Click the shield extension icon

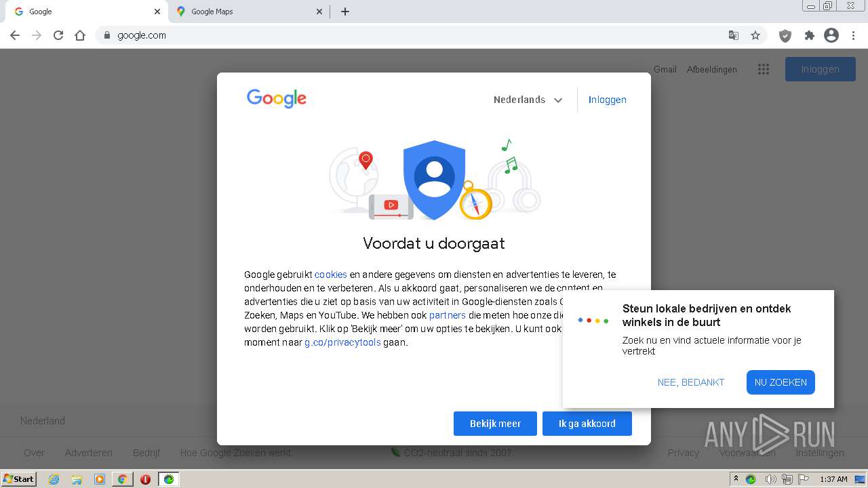point(785,36)
